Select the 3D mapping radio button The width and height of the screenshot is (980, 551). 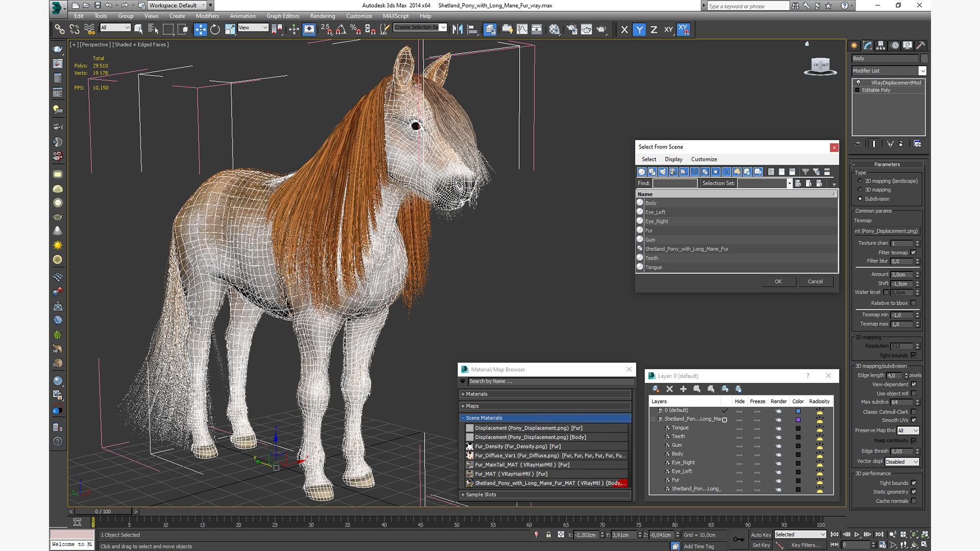coord(860,190)
